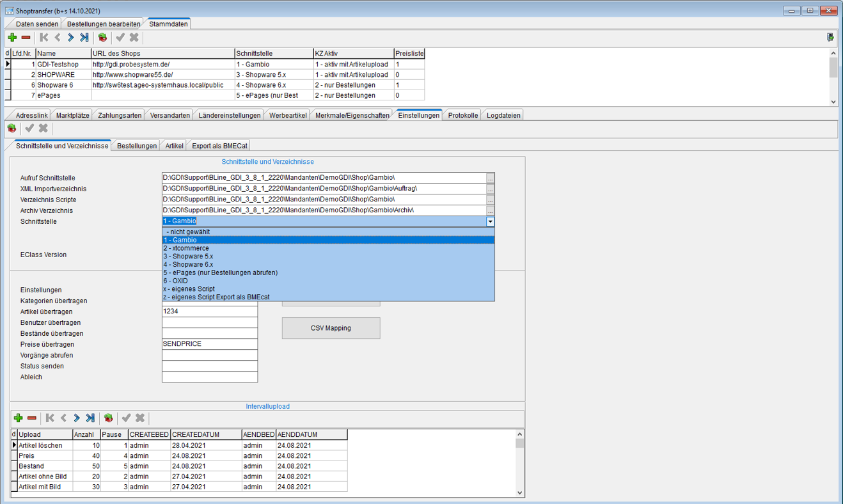Refresh the Intervallupload list
The image size is (843, 504).
click(x=108, y=418)
